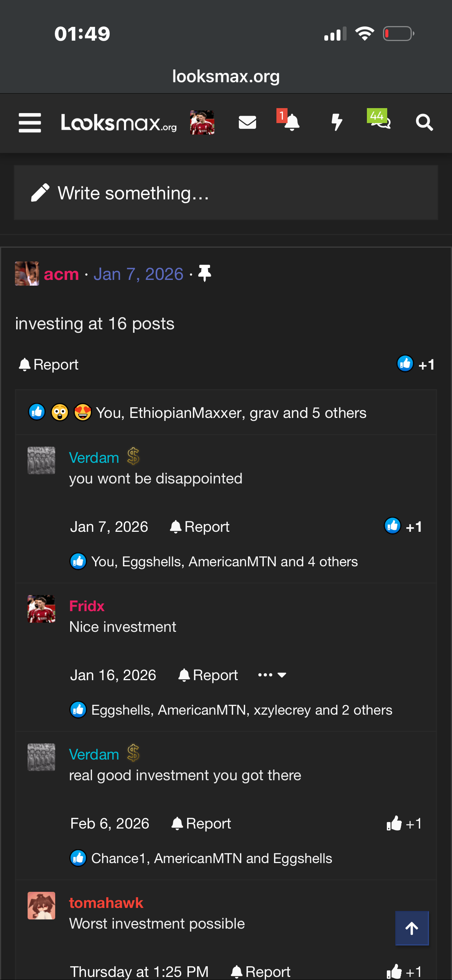Open tomahawk's user profile link
Image resolution: width=452 pixels, height=980 pixels.
(106, 903)
